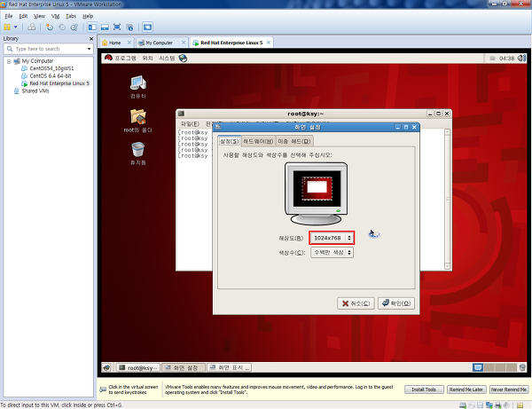Click the 취소(C) cancel button

(356, 303)
